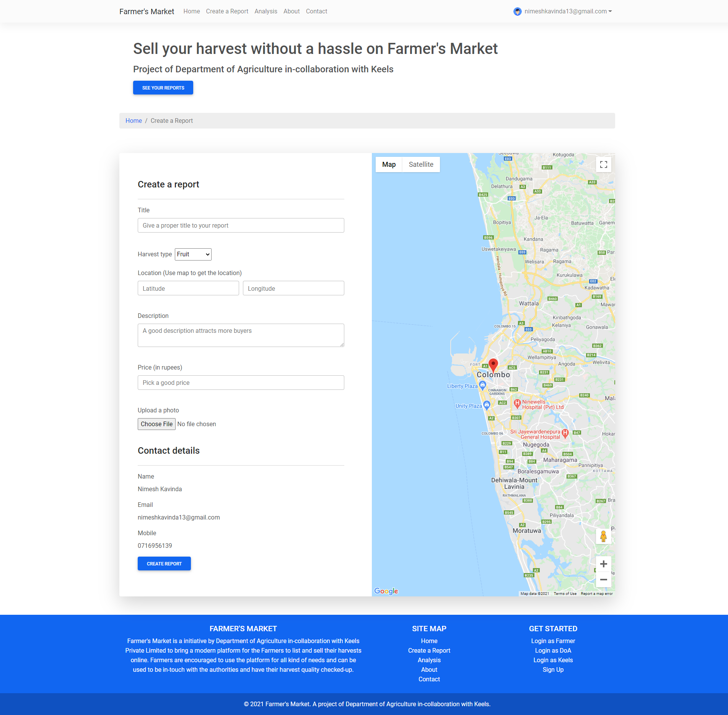The width and height of the screenshot is (728, 715).
Task: Click Home in footer site map
Action: pyautogui.click(x=429, y=641)
